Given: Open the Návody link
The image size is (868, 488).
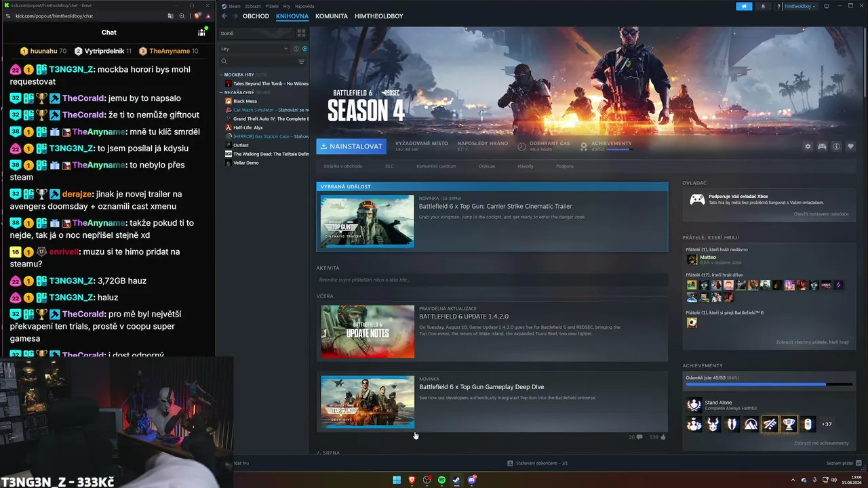Looking at the screenshot, I should pos(526,166).
